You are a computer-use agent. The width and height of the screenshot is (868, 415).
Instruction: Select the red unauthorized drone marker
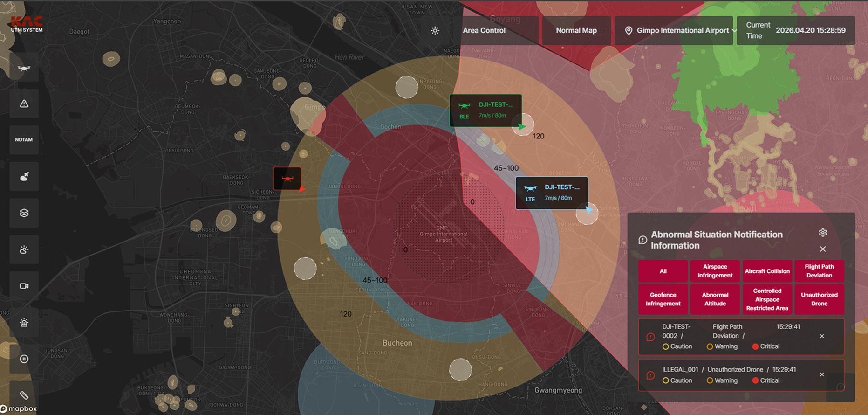point(287,179)
